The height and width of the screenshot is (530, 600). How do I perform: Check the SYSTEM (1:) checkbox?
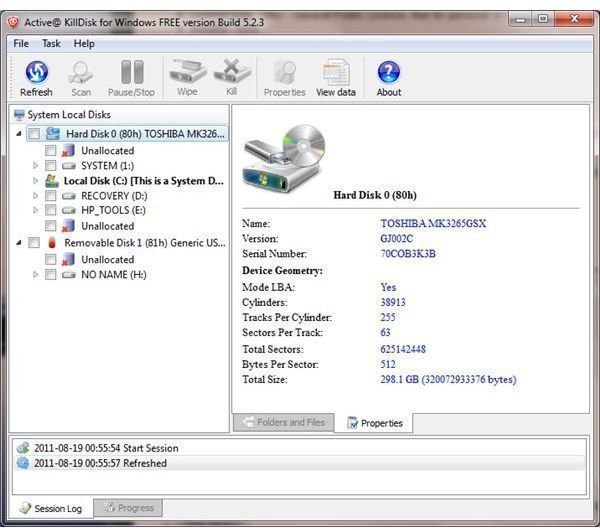pyautogui.click(x=51, y=166)
